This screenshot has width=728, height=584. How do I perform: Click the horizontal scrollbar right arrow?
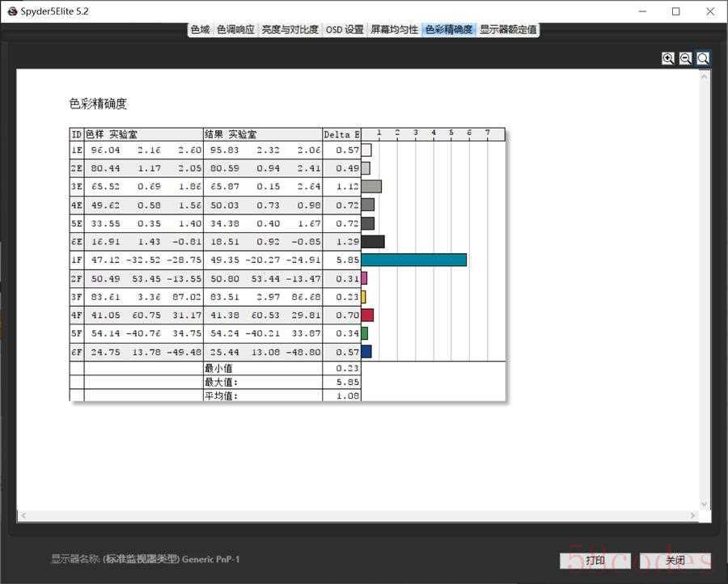(x=692, y=516)
